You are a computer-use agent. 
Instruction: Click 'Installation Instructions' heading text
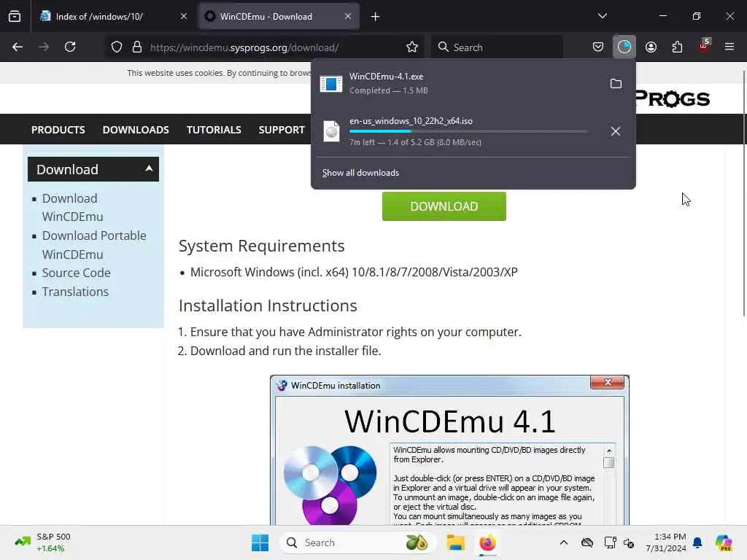pos(268,306)
